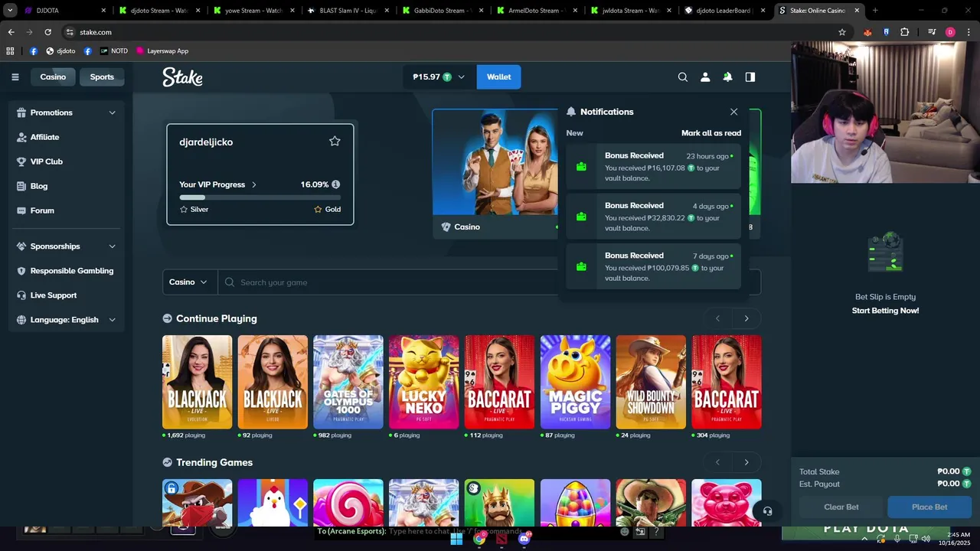
Task: Open Blackjack Live with 1,692 playing
Action: (197, 382)
